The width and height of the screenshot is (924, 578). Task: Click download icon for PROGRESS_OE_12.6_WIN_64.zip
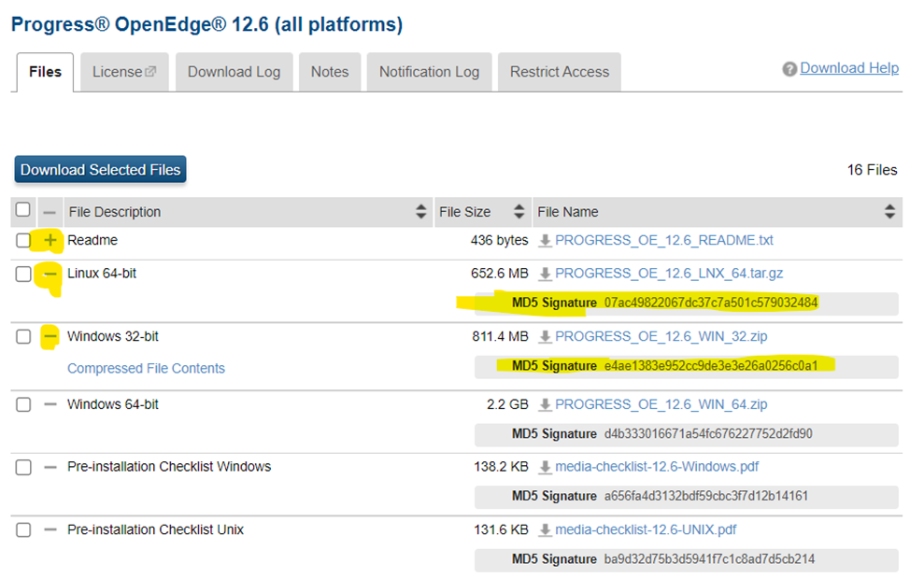pyautogui.click(x=543, y=403)
